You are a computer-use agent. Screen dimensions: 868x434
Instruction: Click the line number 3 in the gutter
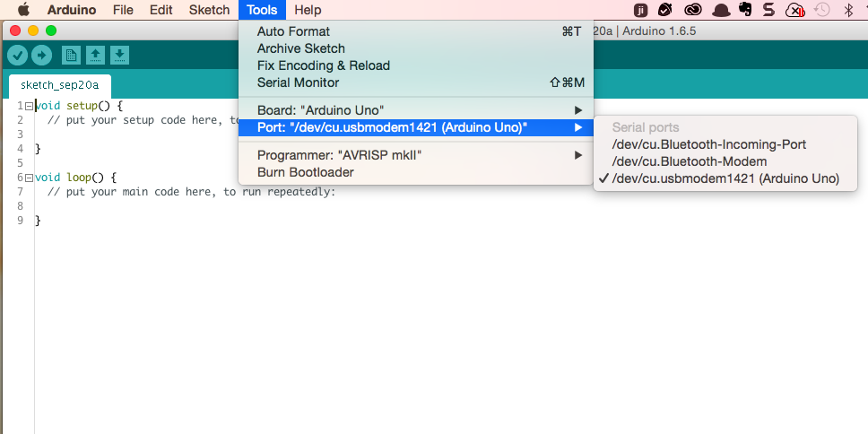pos(21,135)
